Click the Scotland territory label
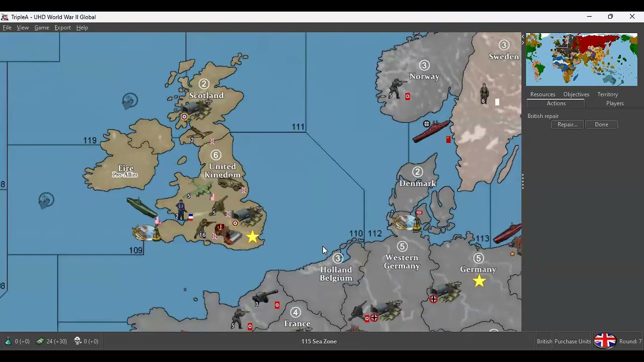The height and width of the screenshot is (362, 644). click(206, 96)
